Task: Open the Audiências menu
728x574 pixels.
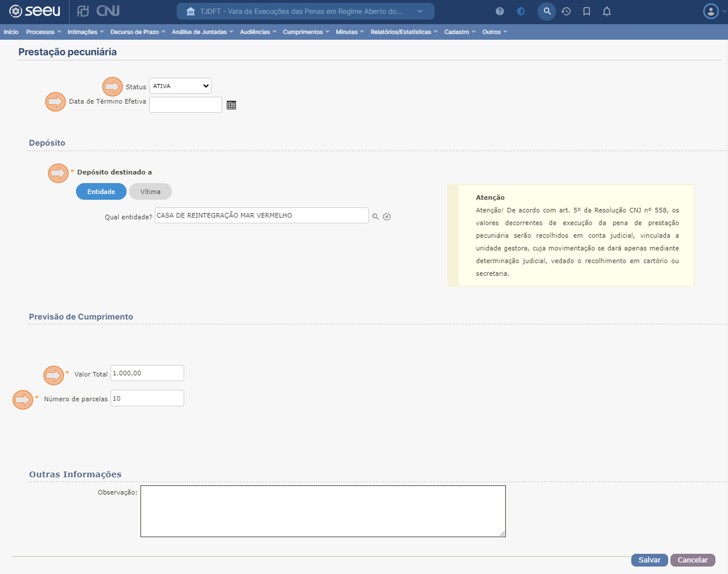Action: 258,32
